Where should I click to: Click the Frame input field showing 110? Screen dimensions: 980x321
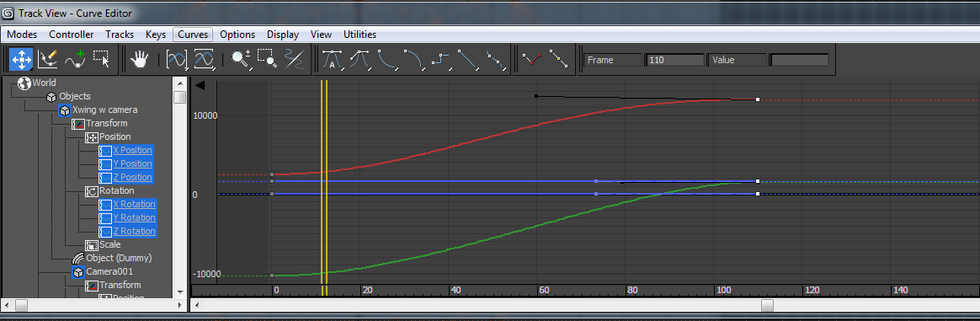pyautogui.click(x=674, y=60)
